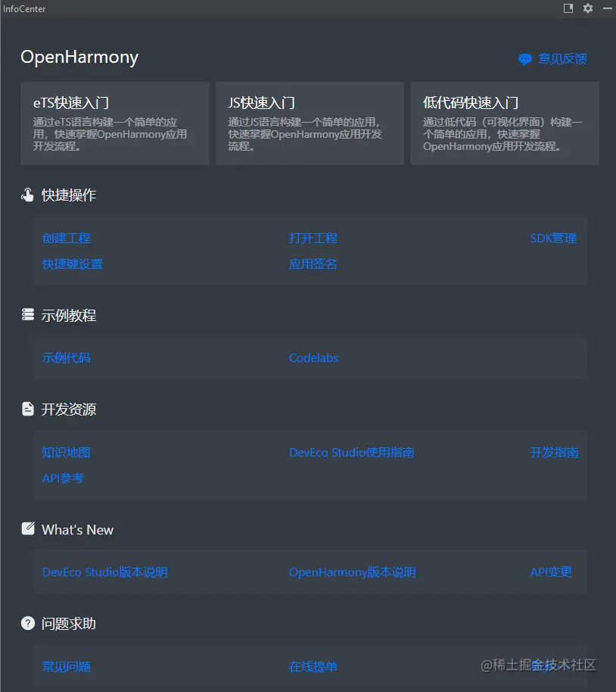This screenshot has height=692, width=616.
Task: Open the 应用签名 link
Action: point(313,264)
